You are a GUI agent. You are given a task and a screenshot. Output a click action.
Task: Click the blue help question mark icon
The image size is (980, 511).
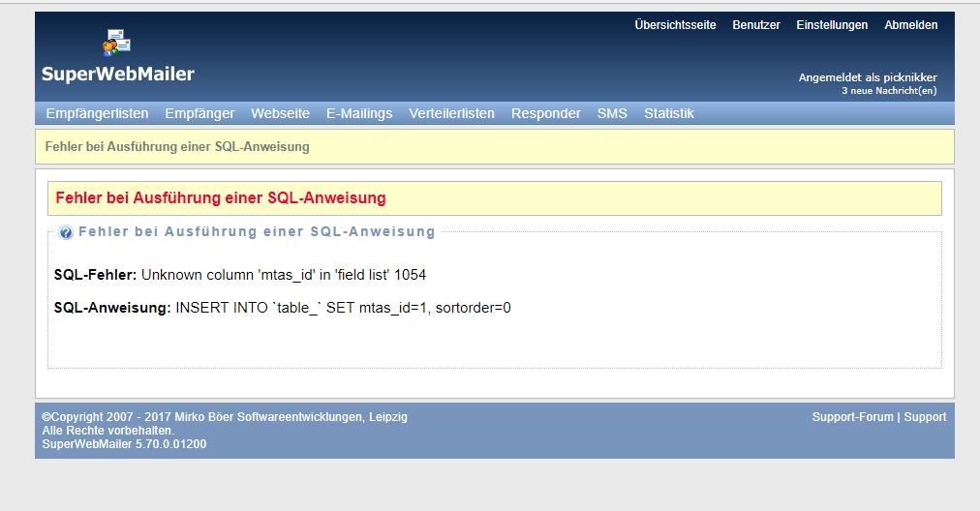click(x=66, y=232)
